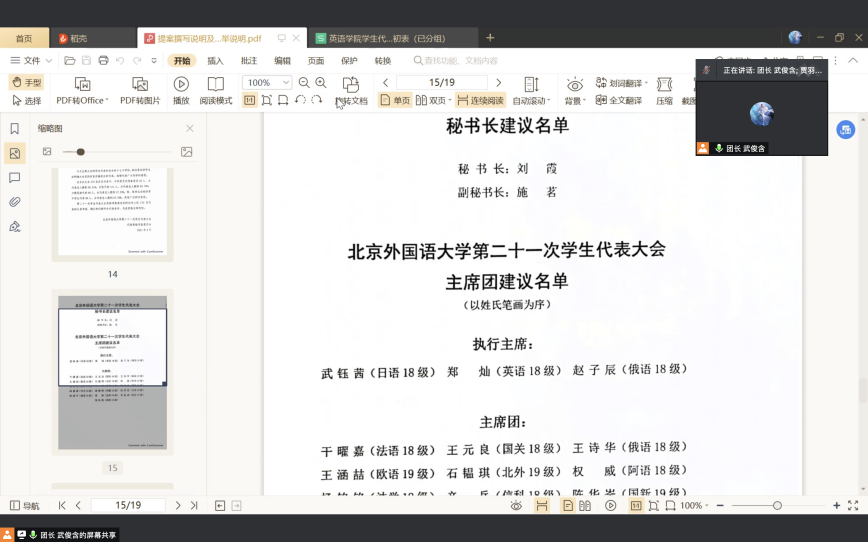Open attachments paperclip panel in sidebar
This screenshot has width=868, height=542.
[x=15, y=202]
